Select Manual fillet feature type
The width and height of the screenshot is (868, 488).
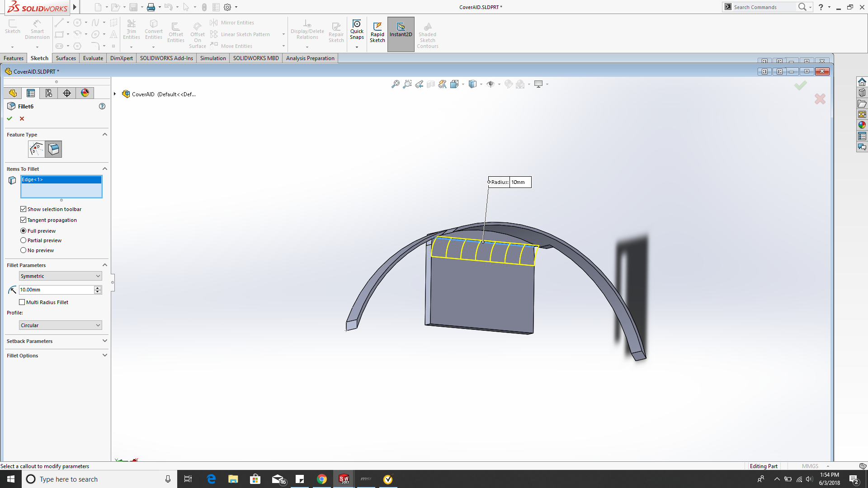[36, 149]
